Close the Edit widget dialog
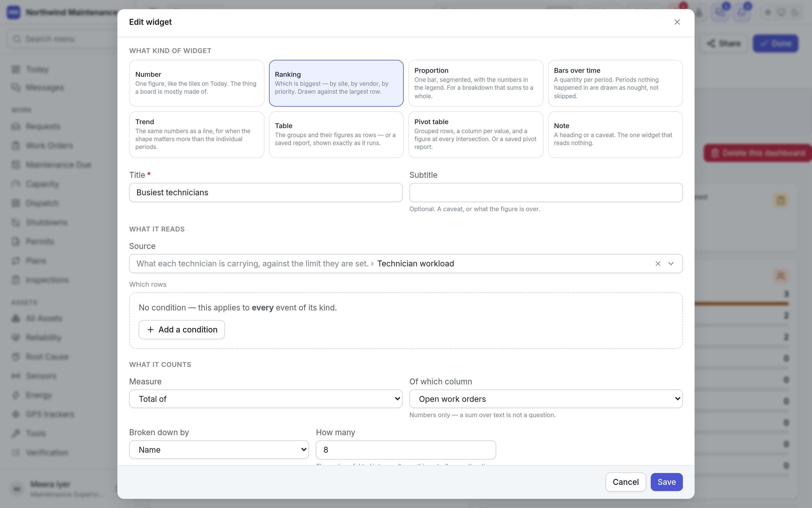Image resolution: width=812 pixels, height=508 pixels. tap(677, 22)
